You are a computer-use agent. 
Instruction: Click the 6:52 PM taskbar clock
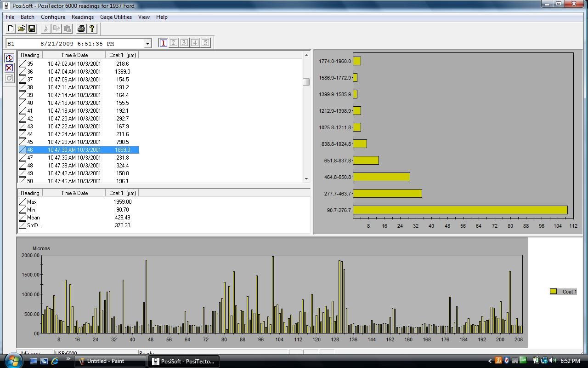pyautogui.click(x=571, y=361)
